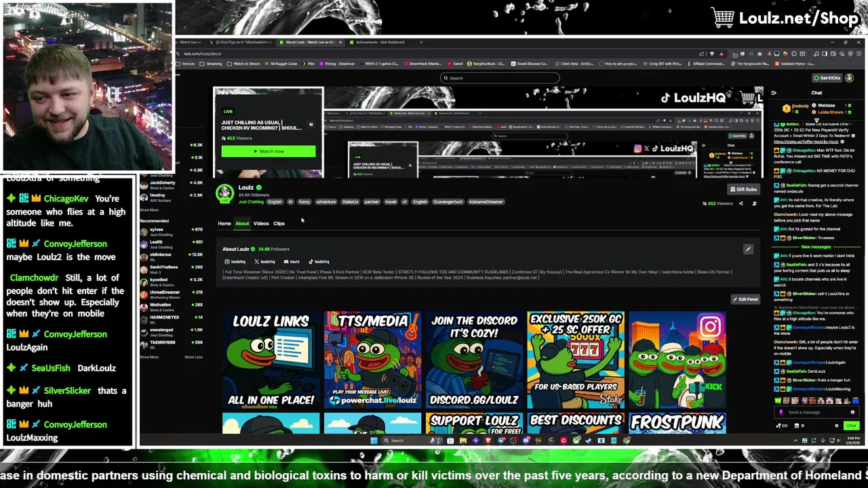This screenshot has width=868, height=488.
Task: Select the adventure tag
Action: pyautogui.click(x=326, y=202)
